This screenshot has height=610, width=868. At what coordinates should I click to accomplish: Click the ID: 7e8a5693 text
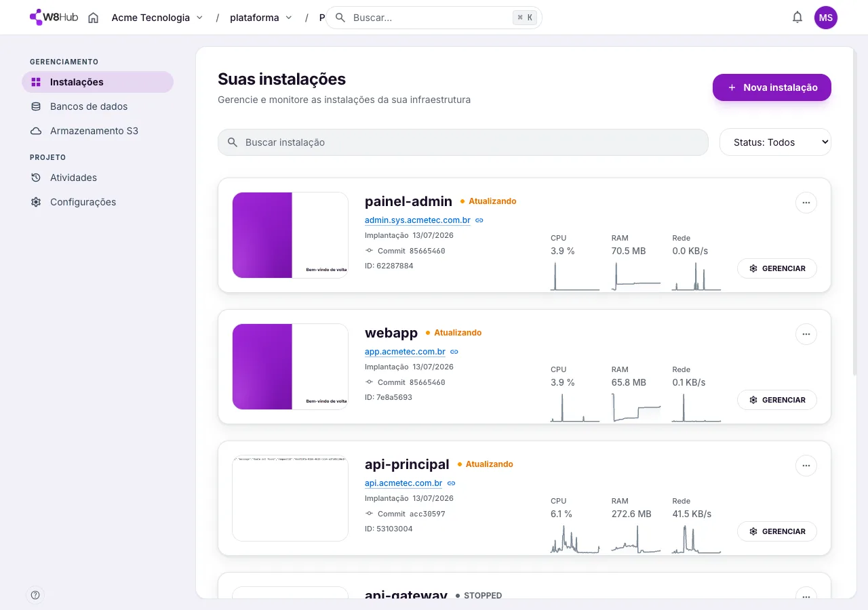(389, 397)
